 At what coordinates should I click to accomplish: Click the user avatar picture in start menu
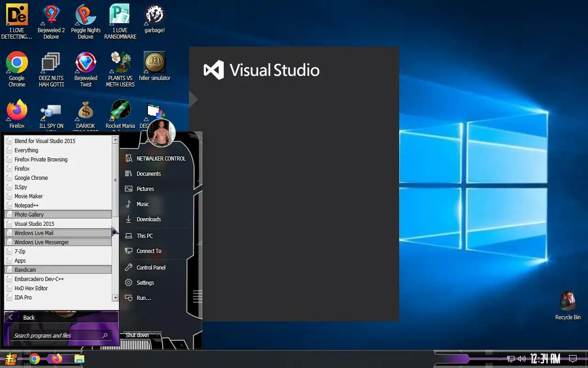click(161, 133)
